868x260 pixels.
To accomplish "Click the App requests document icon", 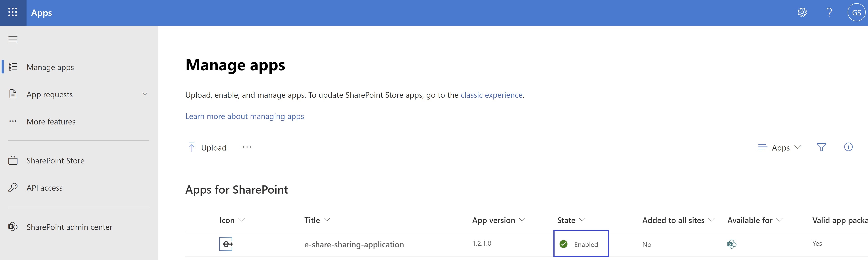I will [x=13, y=94].
